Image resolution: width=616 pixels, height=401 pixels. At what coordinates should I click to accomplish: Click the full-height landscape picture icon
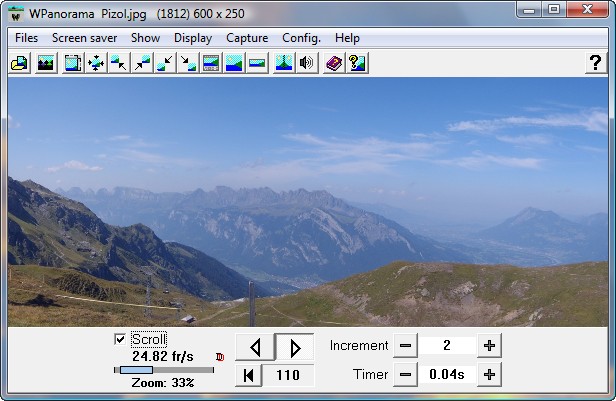coord(234,63)
